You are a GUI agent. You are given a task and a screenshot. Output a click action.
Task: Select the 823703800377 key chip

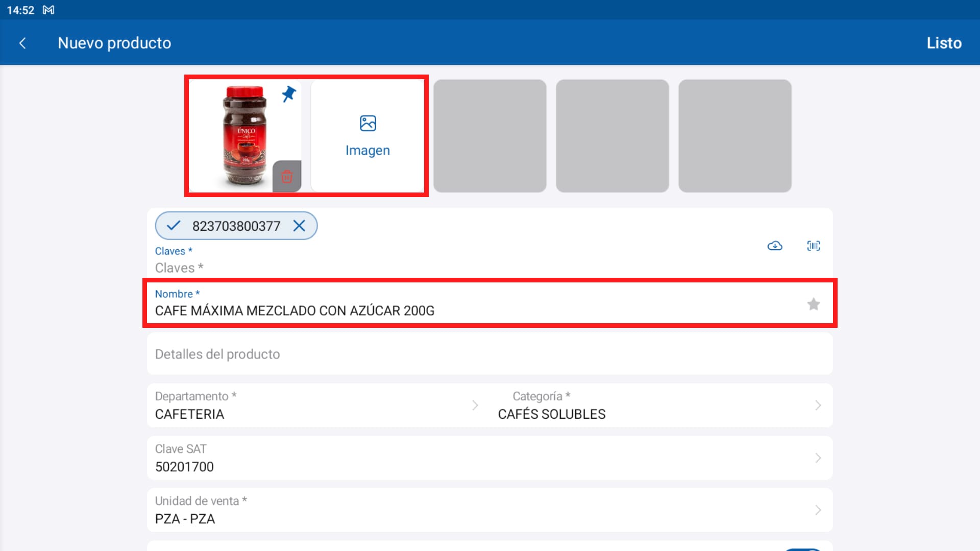236,225
